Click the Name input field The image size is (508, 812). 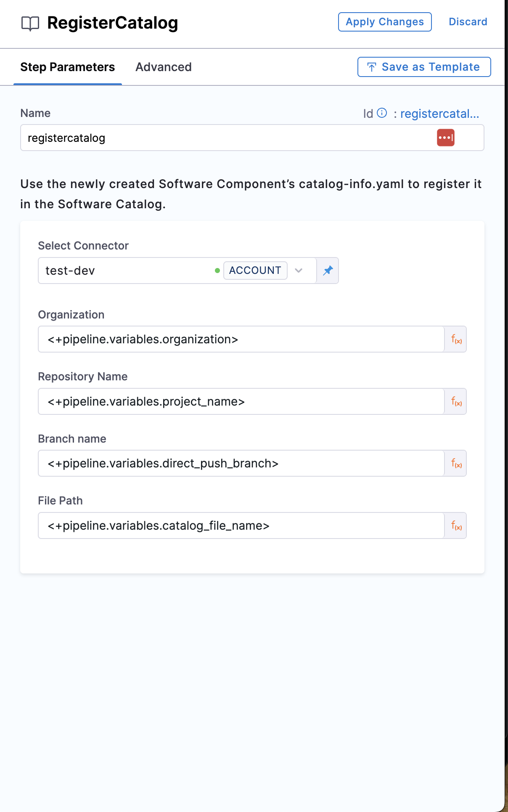point(227,138)
